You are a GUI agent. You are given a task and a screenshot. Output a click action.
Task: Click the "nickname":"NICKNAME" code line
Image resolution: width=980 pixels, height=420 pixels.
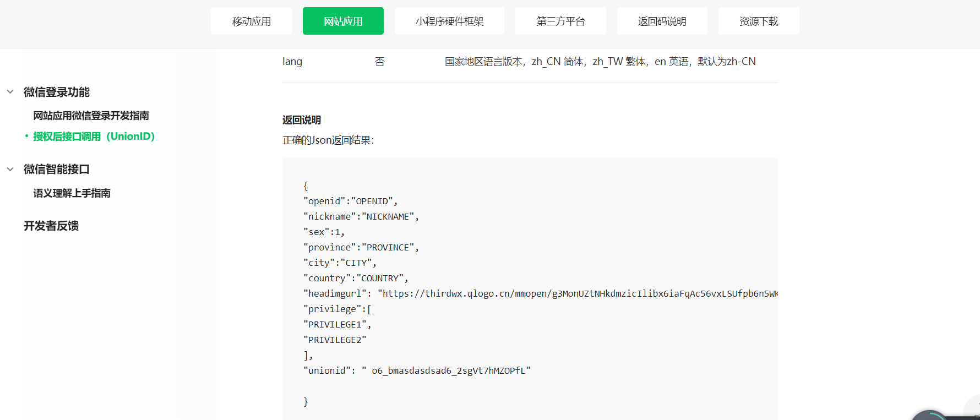[x=361, y=217]
